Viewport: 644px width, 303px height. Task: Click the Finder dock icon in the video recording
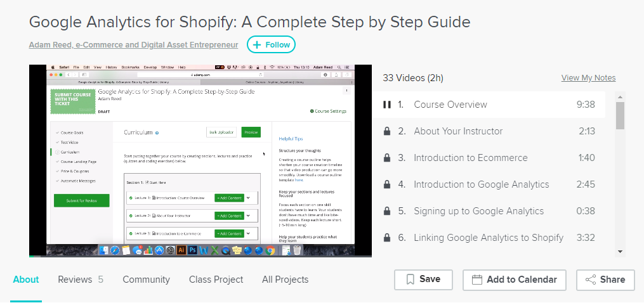[104, 250]
